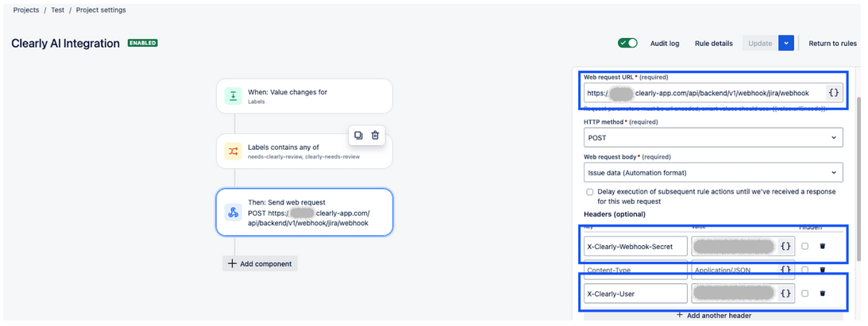Delete the X-Clearly-User header row
868x326 pixels.
(x=822, y=293)
